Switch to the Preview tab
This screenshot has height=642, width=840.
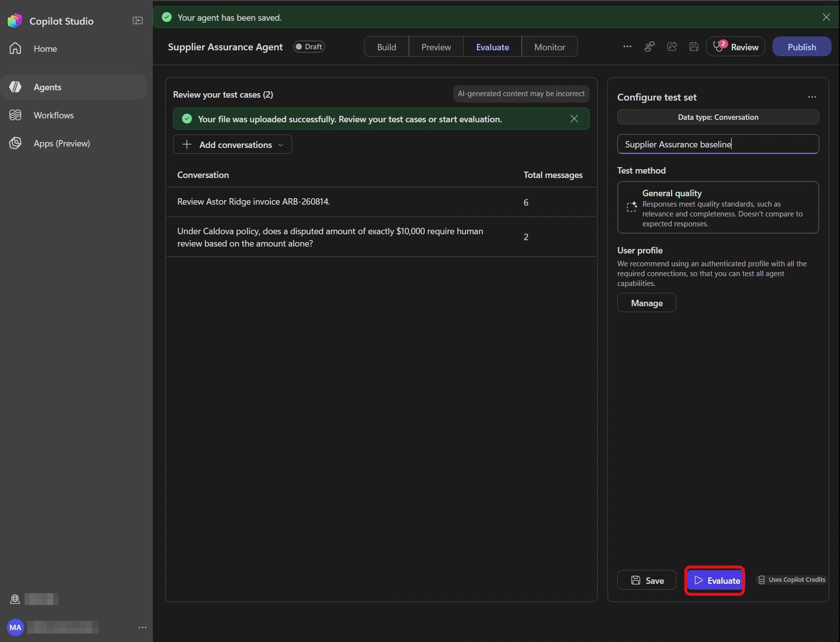pyautogui.click(x=436, y=47)
